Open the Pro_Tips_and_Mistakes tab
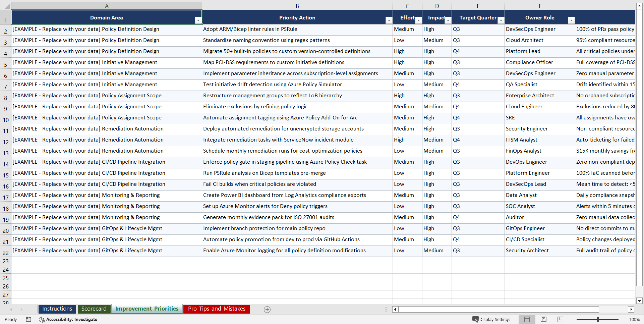 216,309
